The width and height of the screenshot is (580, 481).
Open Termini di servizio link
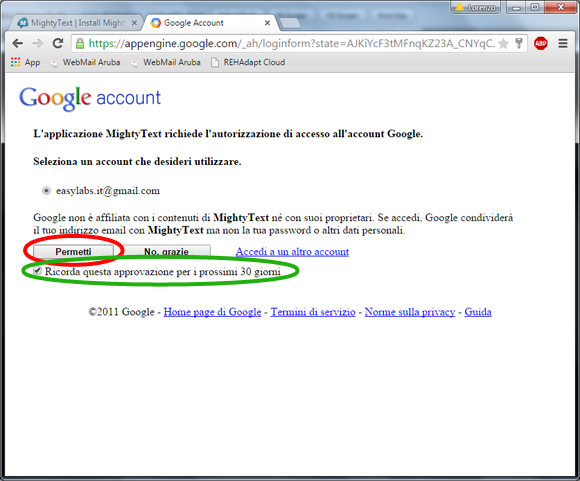pyautogui.click(x=313, y=312)
